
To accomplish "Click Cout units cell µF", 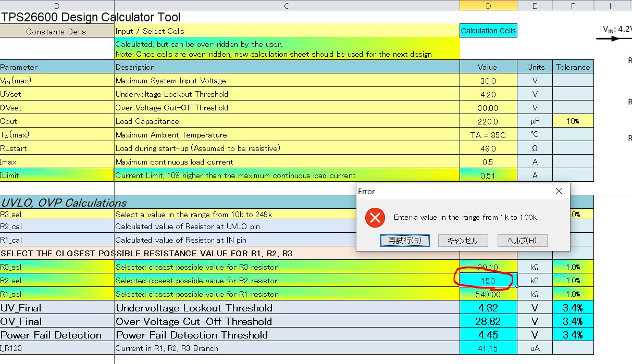I will coord(535,121).
